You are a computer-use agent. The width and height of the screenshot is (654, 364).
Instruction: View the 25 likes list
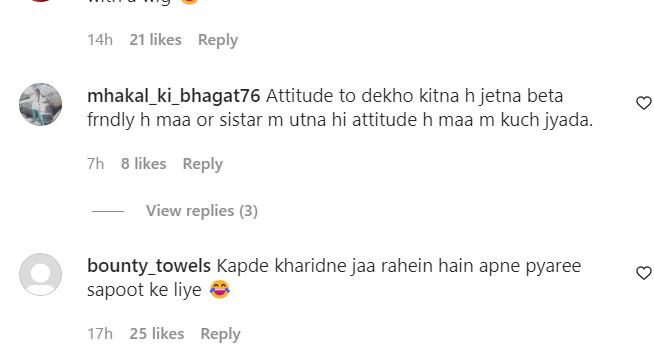tap(157, 334)
